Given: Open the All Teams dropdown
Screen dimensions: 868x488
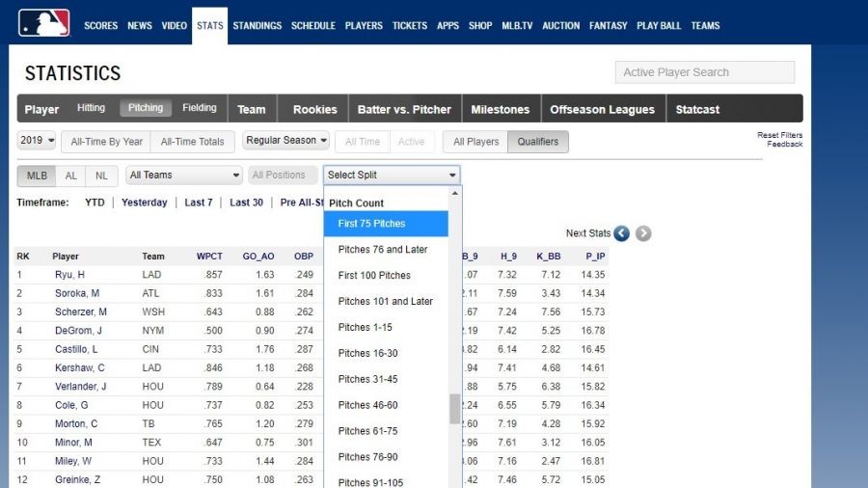Looking at the screenshot, I should pos(184,175).
